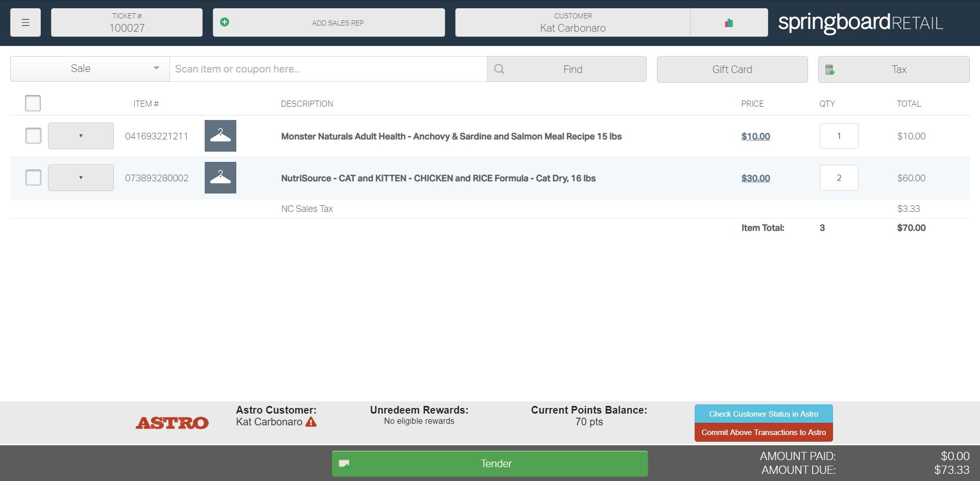Click Commit Above Transactions to Astro
This screenshot has width=980, height=481.
pos(764,432)
